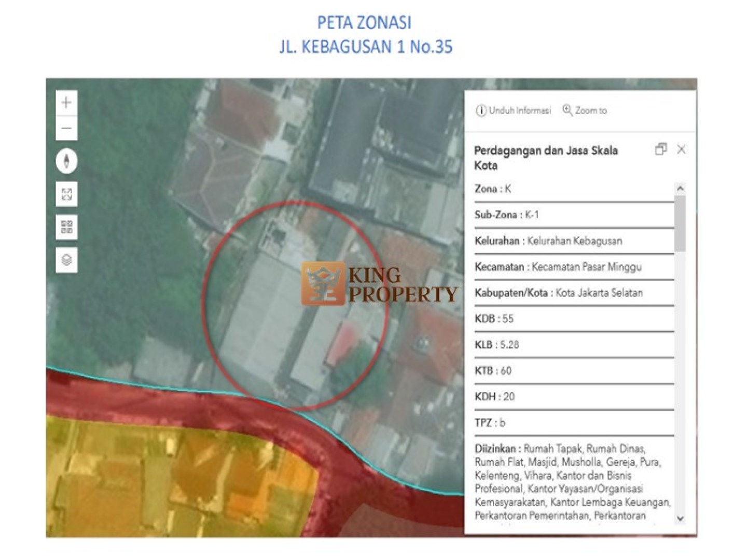Select the TPZ : b row

[574, 423]
